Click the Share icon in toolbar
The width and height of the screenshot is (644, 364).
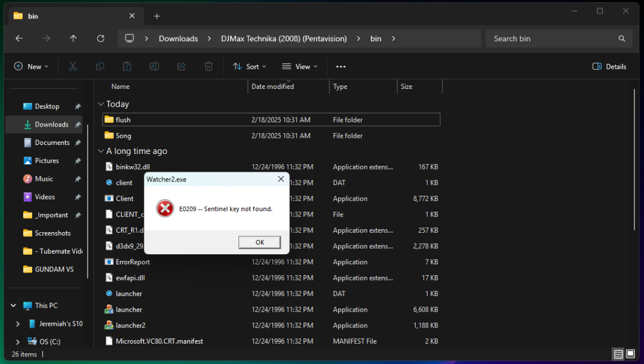(181, 67)
